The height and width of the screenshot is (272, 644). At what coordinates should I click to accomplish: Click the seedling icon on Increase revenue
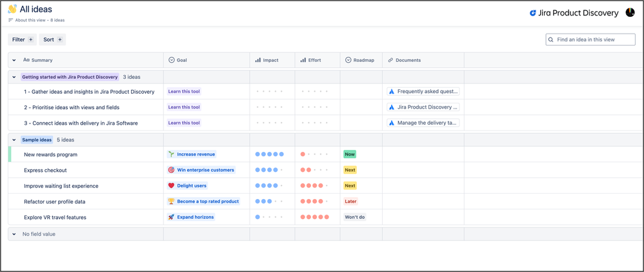(171, 154)
